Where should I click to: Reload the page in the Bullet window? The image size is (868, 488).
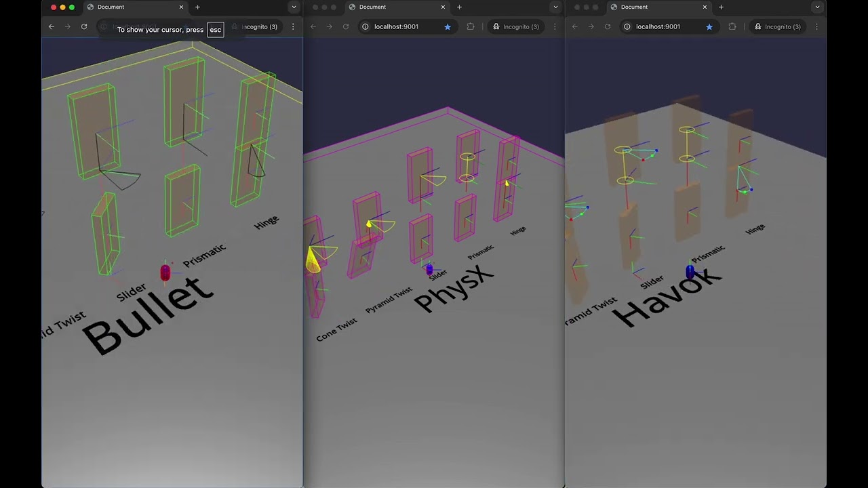coord(83,26)
